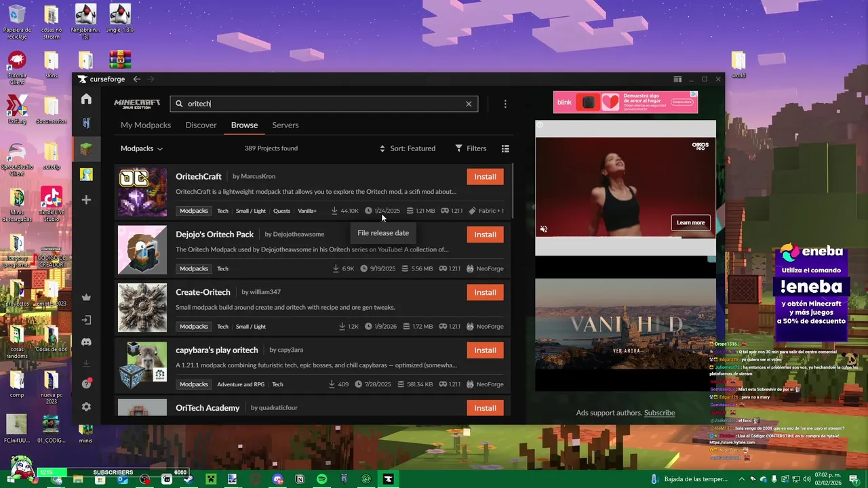Image resolution: width=868 pixels, height=488 pixels.
Task: Switch to the Discover tab
Action: pyautogui.click(x=201, y=125)
